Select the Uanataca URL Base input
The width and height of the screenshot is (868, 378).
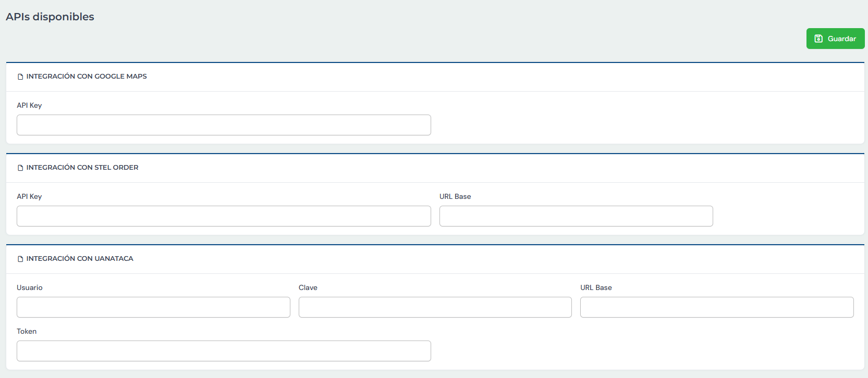[x=716, y=307]
